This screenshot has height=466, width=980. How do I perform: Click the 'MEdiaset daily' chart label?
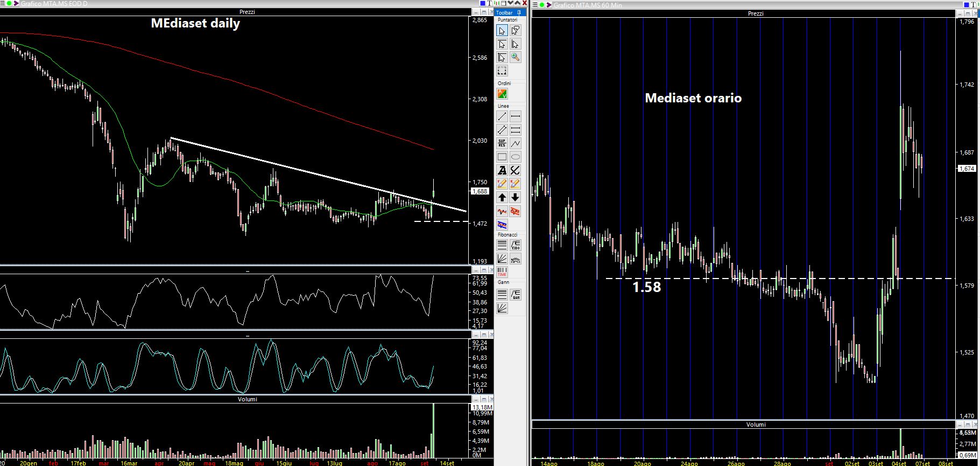point(195,24)
